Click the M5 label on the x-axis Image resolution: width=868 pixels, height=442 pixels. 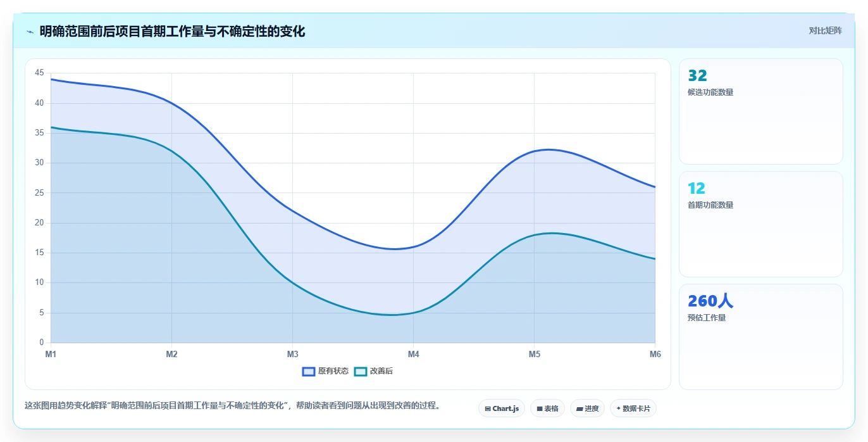(535, 354)
